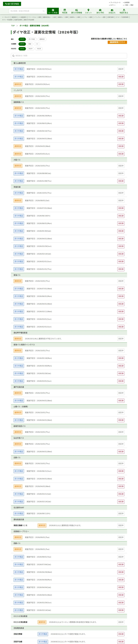Open the 時刻表 navigation icon
Screen dimensions: 138x644
(x=65, y=11)
